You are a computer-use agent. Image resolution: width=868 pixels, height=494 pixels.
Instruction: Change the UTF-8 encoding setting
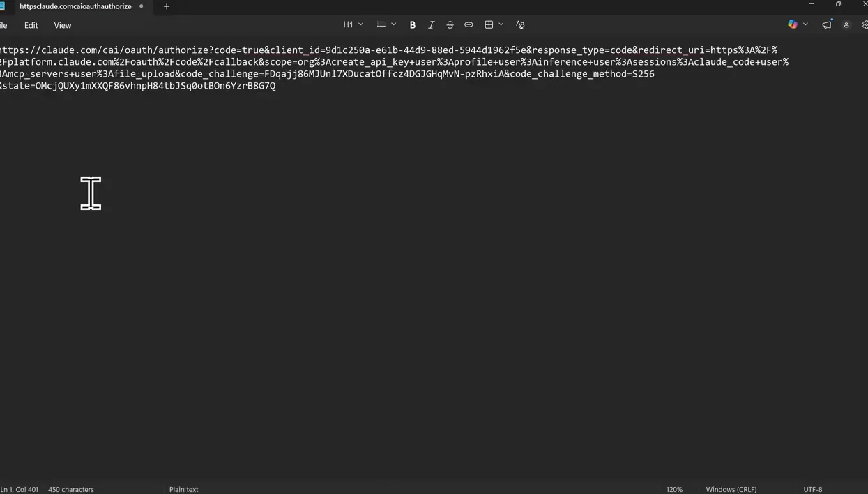click(813, 489)
